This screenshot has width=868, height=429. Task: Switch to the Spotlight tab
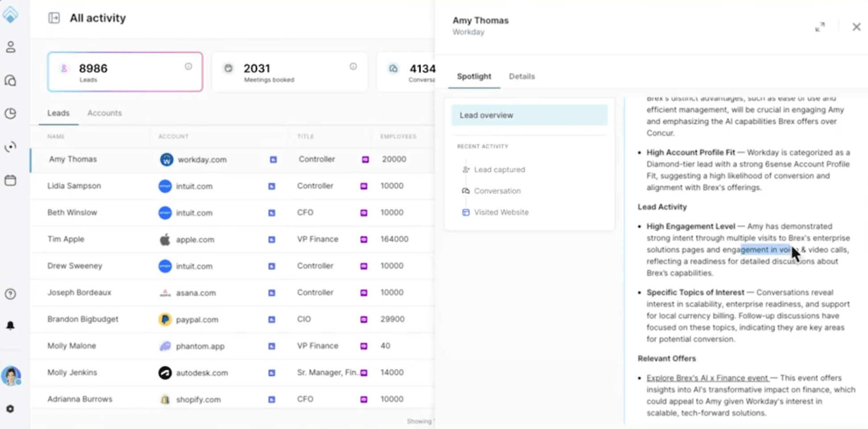tap(474, 76)
